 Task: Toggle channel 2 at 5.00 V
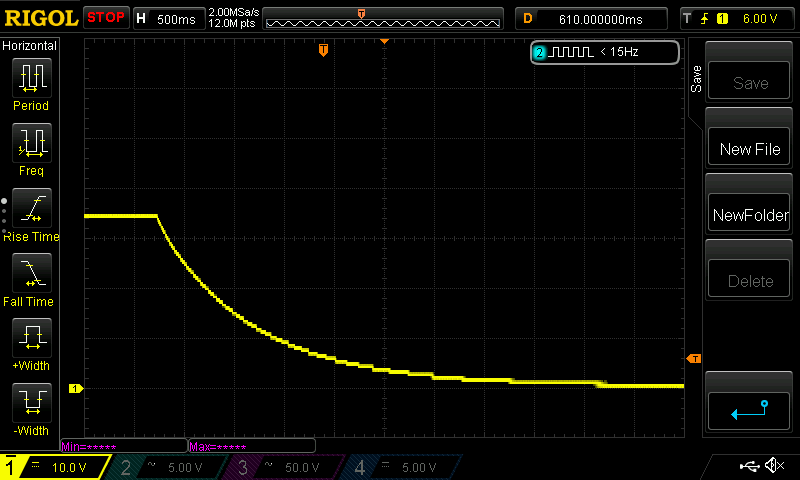[168, 467]
